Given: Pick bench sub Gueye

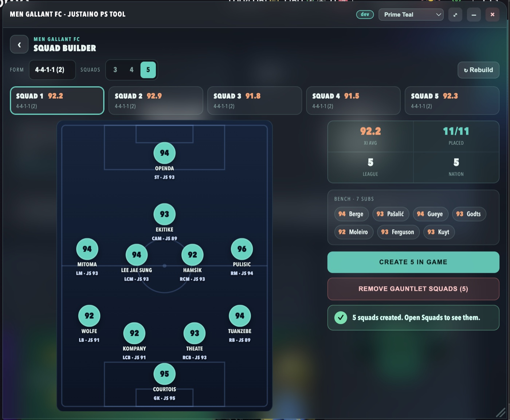Looking at the screenshot, I should 430,214.
